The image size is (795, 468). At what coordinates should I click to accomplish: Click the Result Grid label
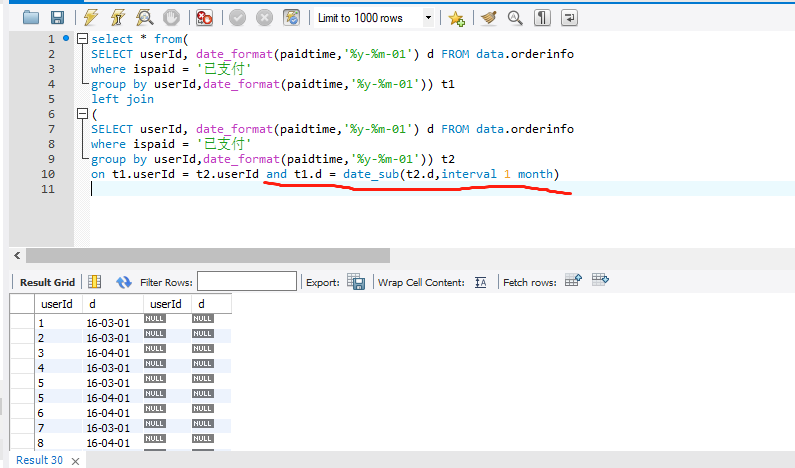coord(47,282)
